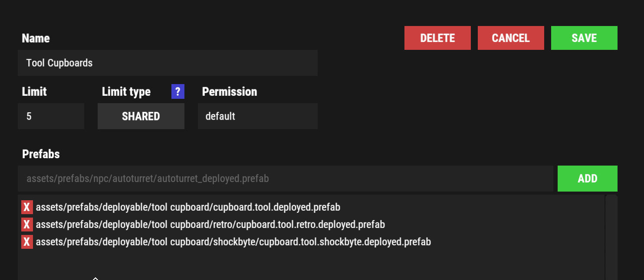Open the Limit type help question mark
The width and height of the screenshot is (644, 280).
pyautogui.click(x=178, y=91)
